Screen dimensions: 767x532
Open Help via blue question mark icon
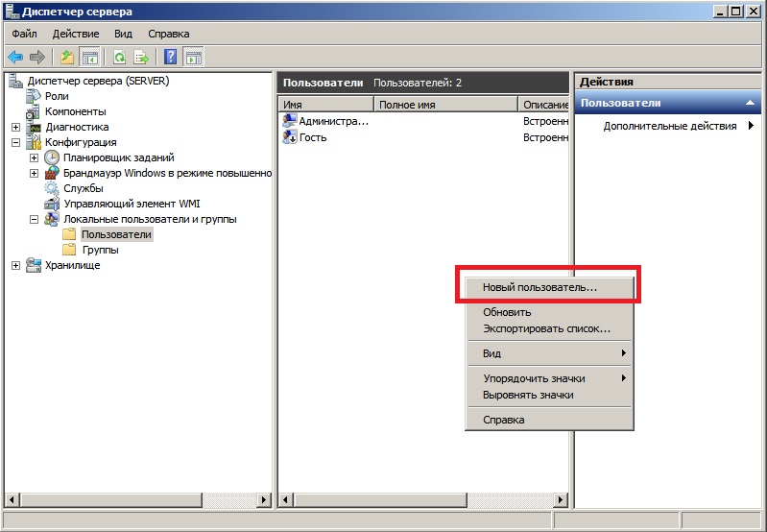(x=170, y=58)
